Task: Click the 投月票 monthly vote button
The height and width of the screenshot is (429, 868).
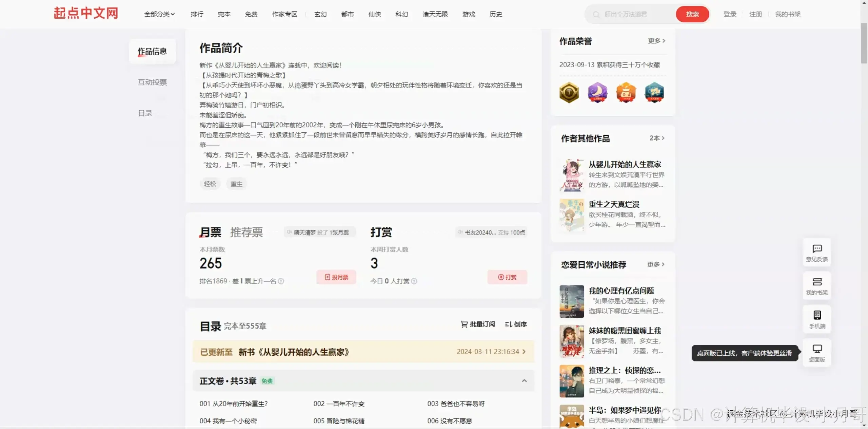Action: coord(336,277)
